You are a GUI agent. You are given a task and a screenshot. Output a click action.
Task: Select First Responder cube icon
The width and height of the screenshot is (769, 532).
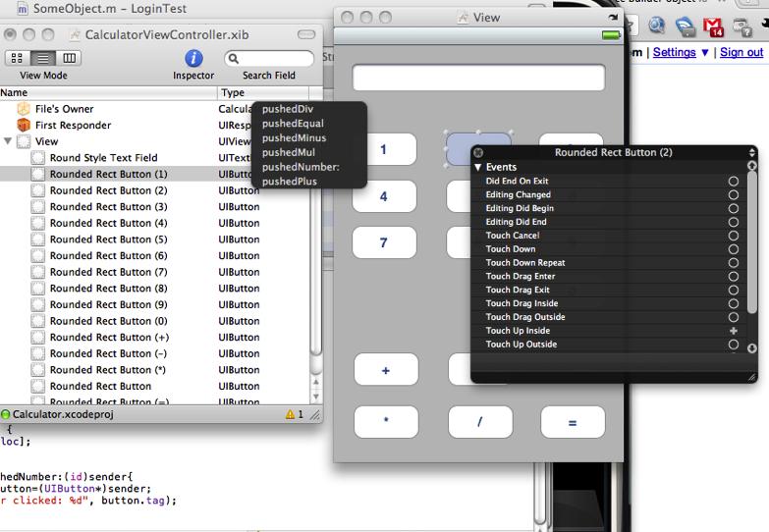click(23, 125)
